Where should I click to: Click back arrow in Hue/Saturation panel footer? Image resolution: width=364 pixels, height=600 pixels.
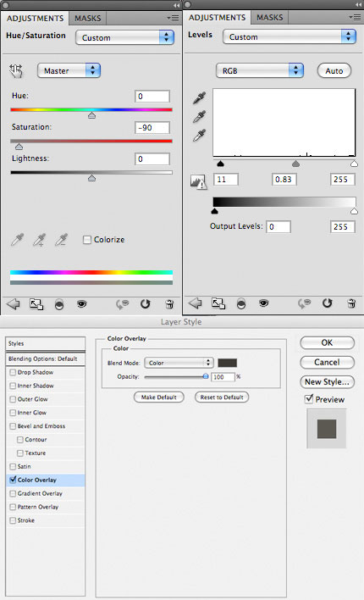pos(13,304)
